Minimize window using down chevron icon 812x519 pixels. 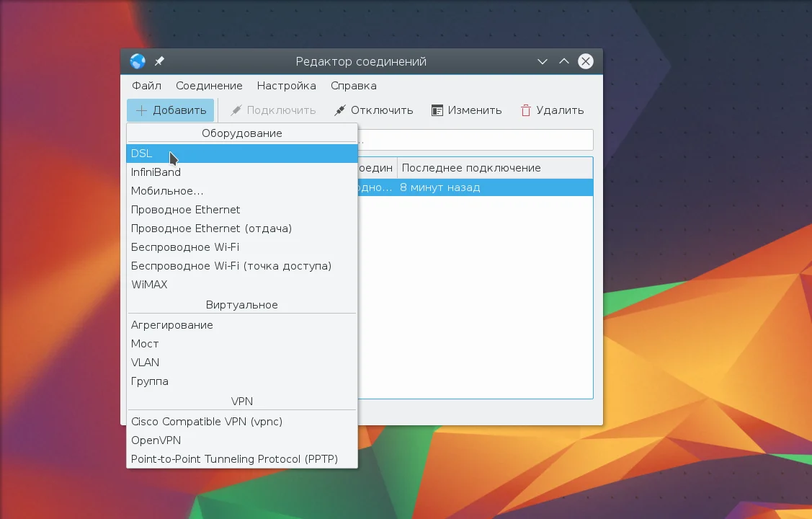click(543, 62)
